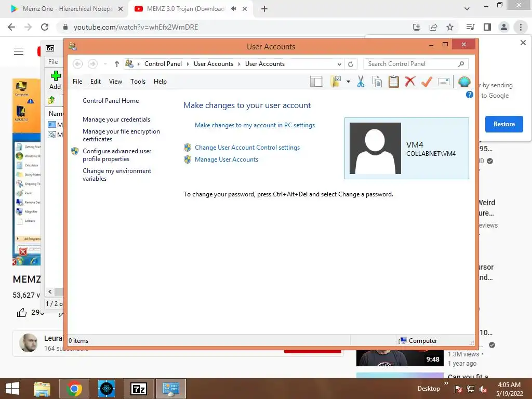Click 7-Zip in the taskbar
The height and width of the screenshot is (399, 532).
coord(138,389)
